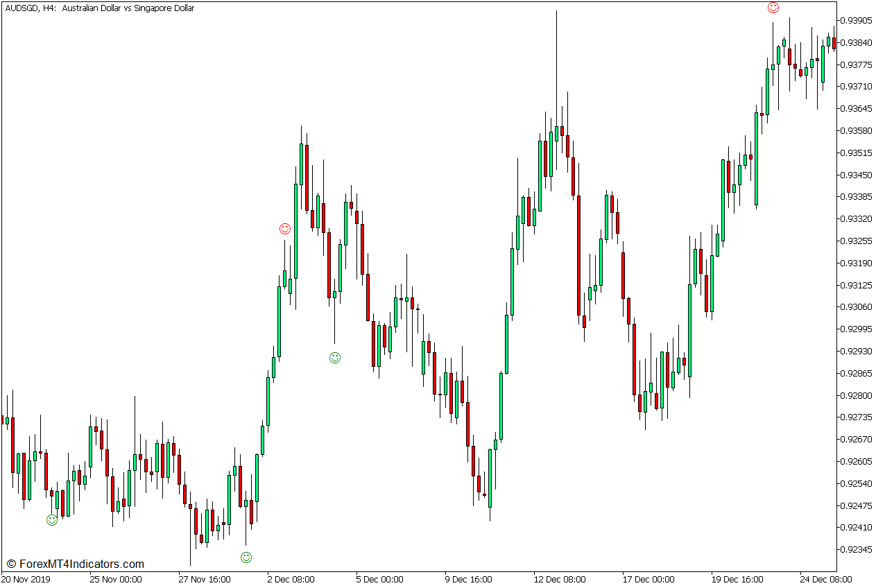Click the 5 Dec 00:00 time label
This screenshot has height=588, width=885.
[x=379, y=580]
